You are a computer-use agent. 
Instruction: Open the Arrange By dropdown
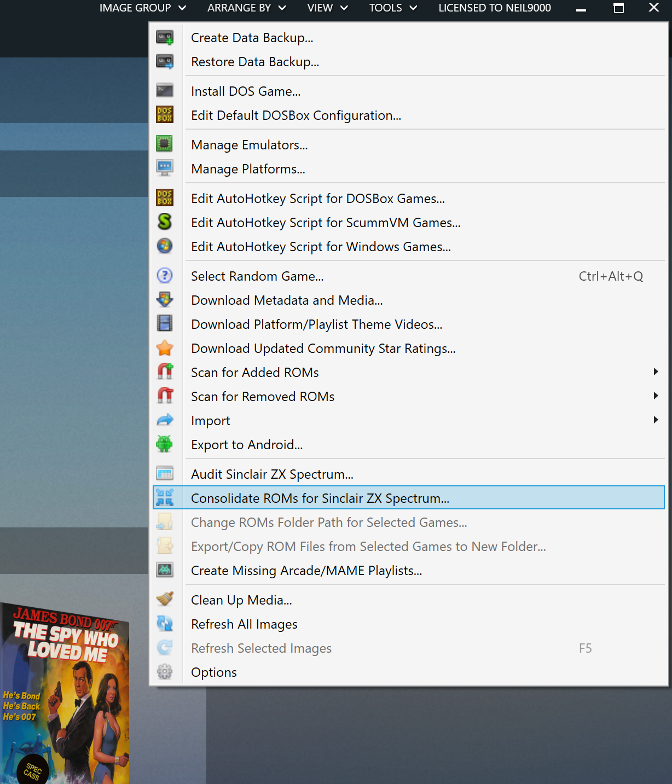pyautogui.click(x=246, y=8)
